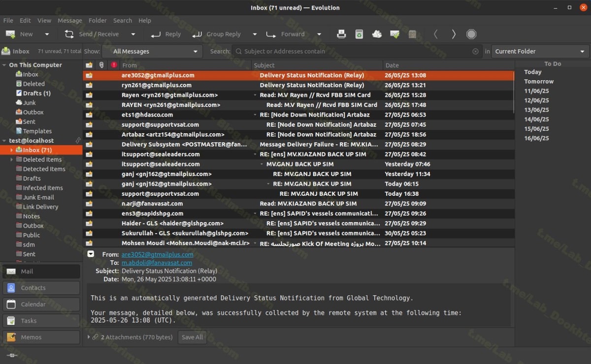Screen dimensions: 591x364
Task: Collapse the test@localhost account tree
Action: [x=4, y=141]
